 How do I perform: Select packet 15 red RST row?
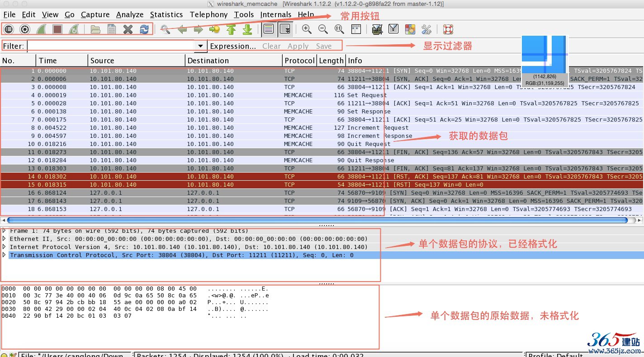[x=322, y=184]
